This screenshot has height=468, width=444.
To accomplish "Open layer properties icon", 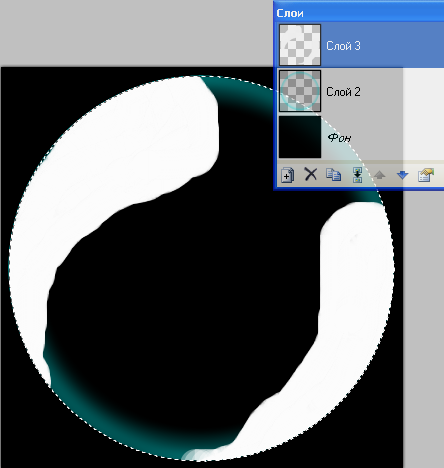I will [x=426, y=175].
